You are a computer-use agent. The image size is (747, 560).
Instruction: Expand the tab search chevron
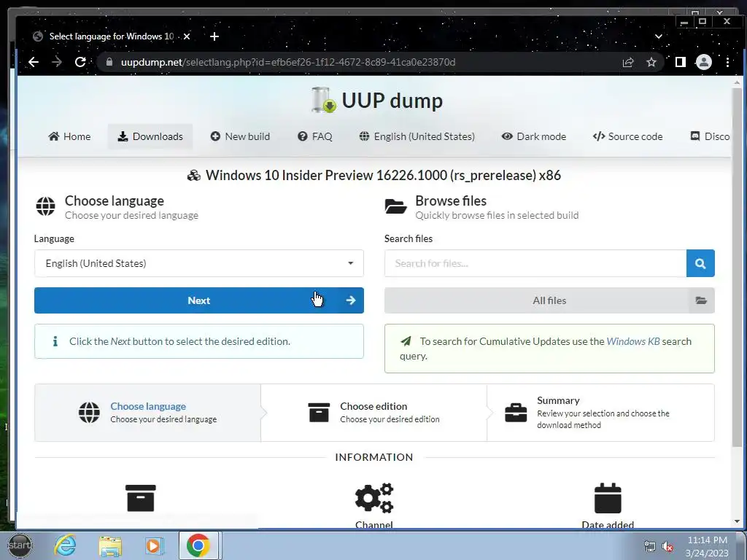pyautogui.click(x=659, y=36)
